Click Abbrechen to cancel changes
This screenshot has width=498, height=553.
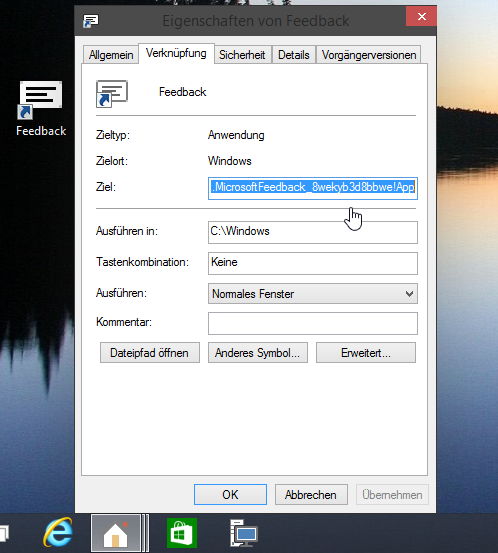pyautogui.click(x=311, y=494)
